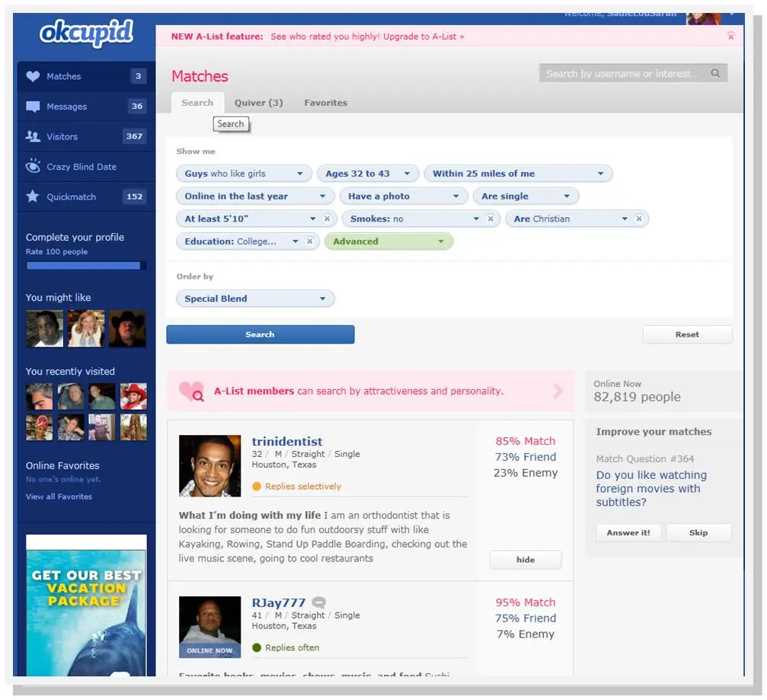Remove the Are Christian filter
This screenshot has height=700, width=767.
[639, 219]
